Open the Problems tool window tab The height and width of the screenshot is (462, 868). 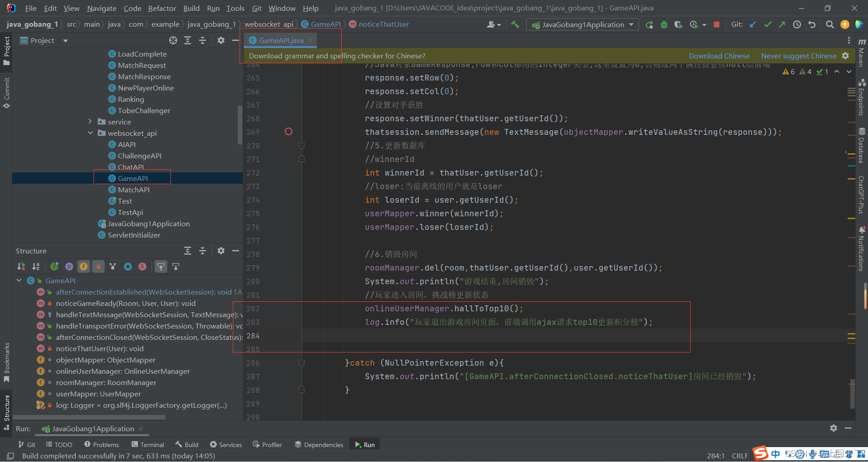(x=102, y=444)
